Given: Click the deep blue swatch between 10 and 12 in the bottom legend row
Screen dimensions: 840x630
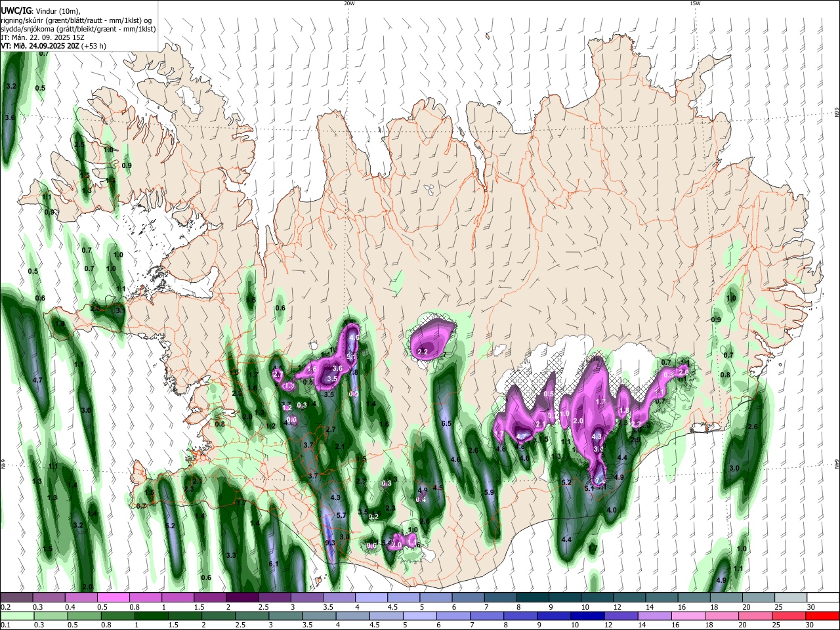Looking at the screenshot, I should [x=587, y=616].
